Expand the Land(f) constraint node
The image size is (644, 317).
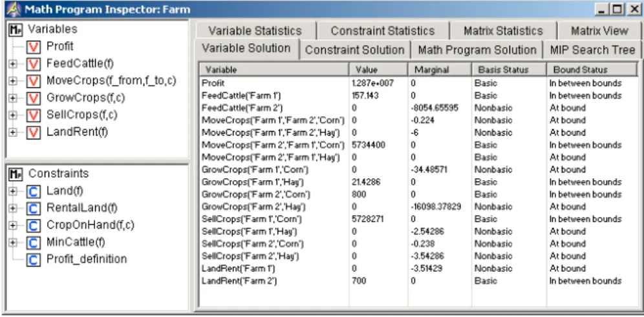point(13,192)
